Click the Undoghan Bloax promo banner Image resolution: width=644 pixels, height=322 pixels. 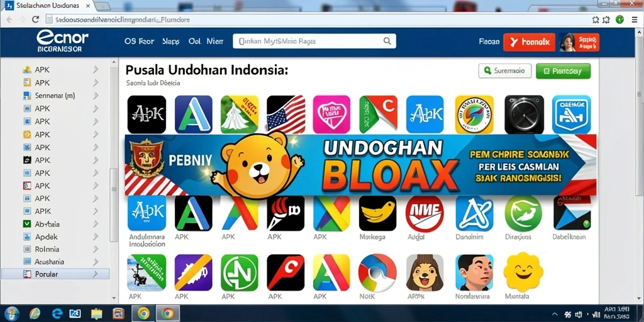coord(360,165)
